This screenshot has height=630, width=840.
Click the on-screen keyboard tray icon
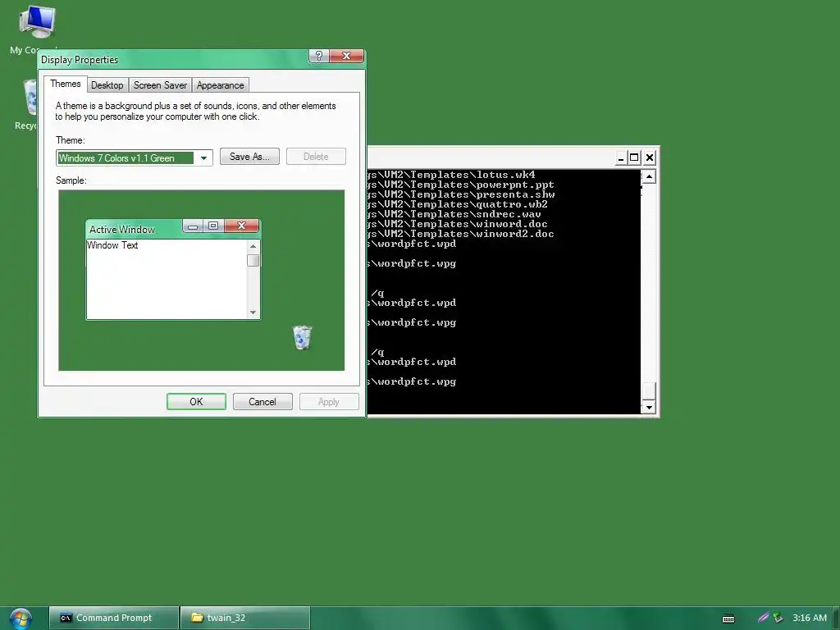[x=728, y=619]
